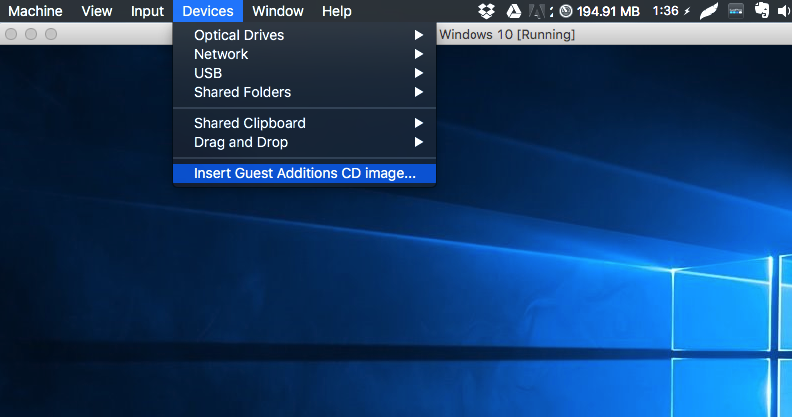Viewport: 792px width, 417px height.
Task: Select the Network menu entry
Action: pyautogui.click(x=305, y=54)
